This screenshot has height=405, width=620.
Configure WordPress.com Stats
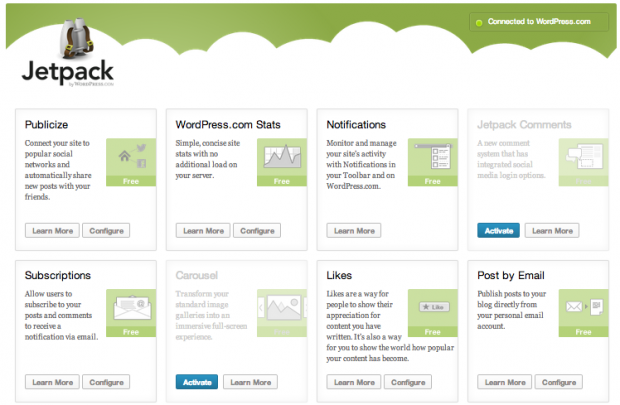coord(257,231)
